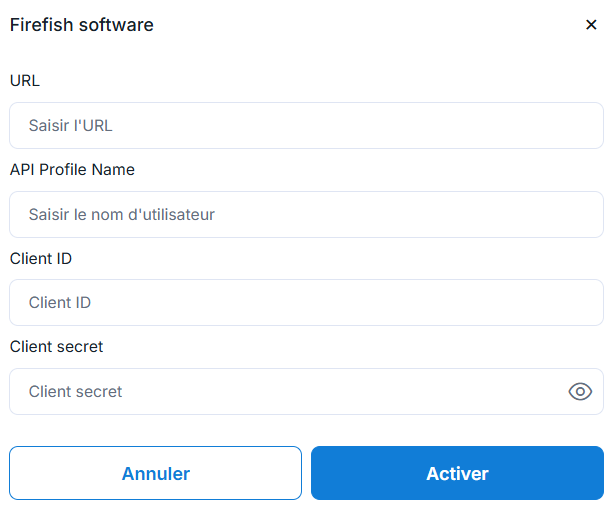Close the Firefish software dialog

[x=591, y=25]
